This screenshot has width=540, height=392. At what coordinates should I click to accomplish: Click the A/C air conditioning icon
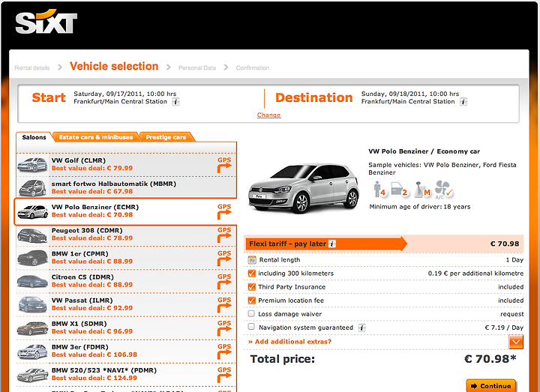coord(443,190)
